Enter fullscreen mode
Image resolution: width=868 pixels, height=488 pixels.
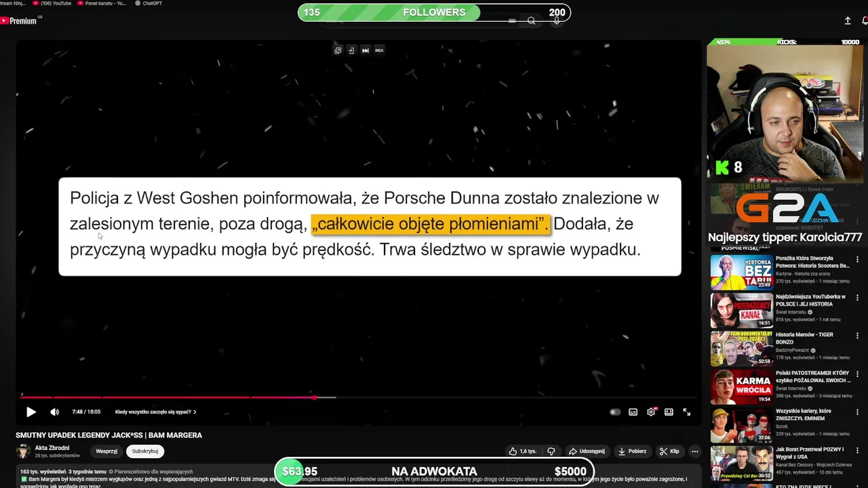[686, 411]
